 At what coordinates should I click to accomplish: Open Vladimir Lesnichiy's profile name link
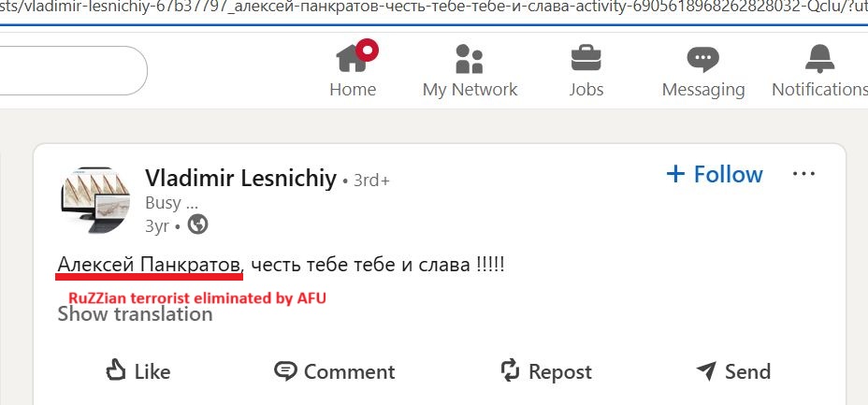coord(240,179)
